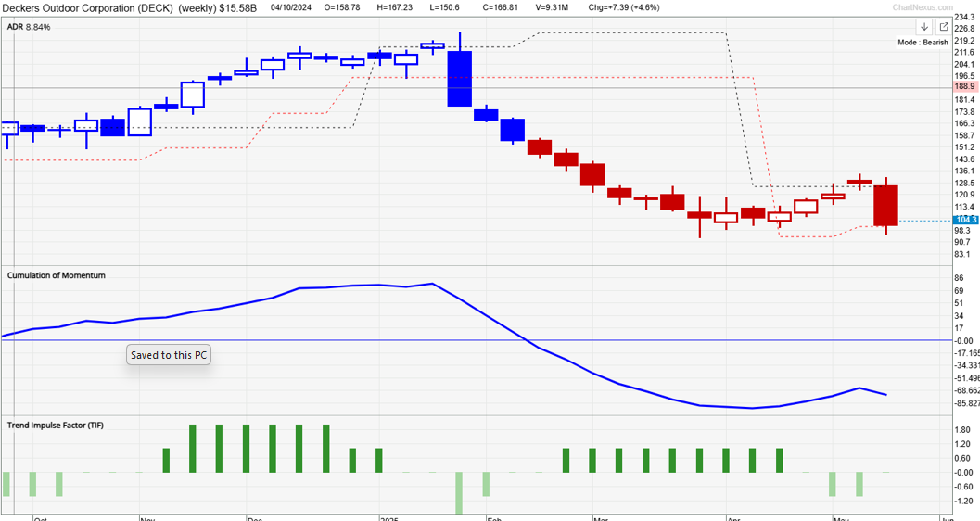Click the '-0.00' momentum zero axis label
Viewport: 980px width, 521px height.
click(963, 340)
